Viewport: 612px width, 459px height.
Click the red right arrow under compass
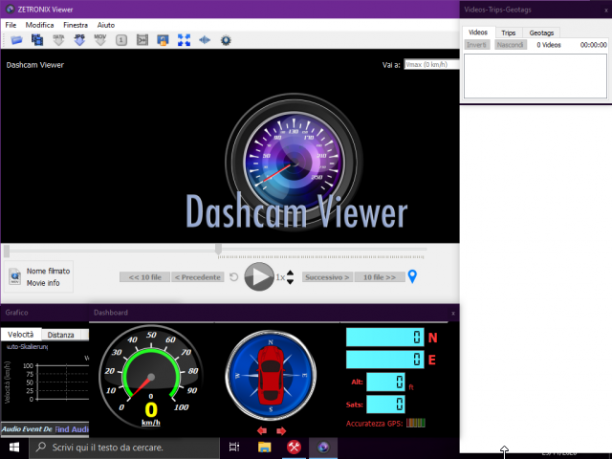[281, 431]
